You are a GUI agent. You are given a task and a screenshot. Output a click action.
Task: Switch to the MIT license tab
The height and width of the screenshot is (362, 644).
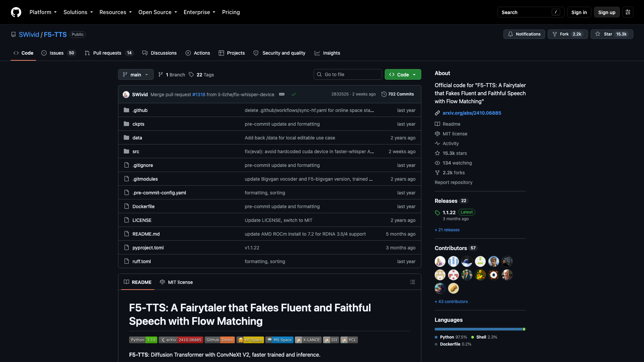[176, 282]
